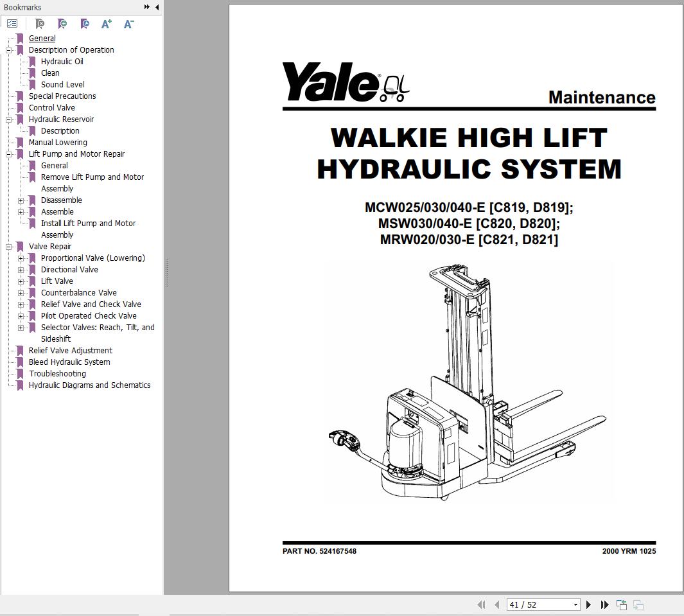Decrease bookmark font size with A-
The width and height of the screenshot is (684, 616).
point(128,24)
